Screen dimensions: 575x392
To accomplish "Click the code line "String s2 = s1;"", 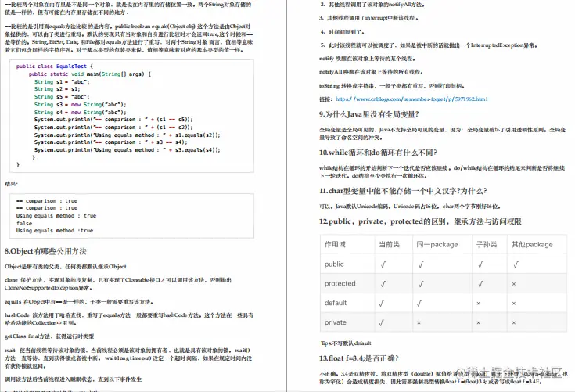I will 57,88.
